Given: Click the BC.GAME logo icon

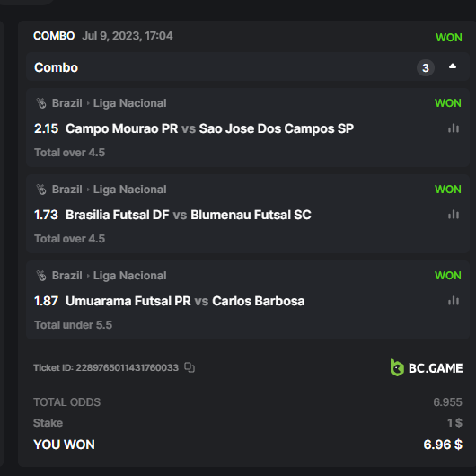Looking at the screenshot, I should pyautogui.click(x=397, y=367).
